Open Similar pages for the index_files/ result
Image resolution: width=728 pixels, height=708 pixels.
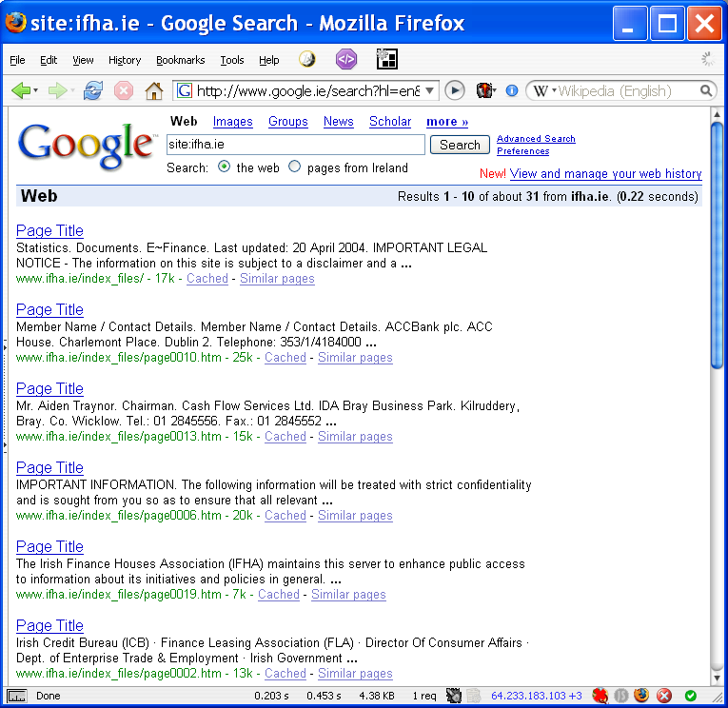(x=277, y=279)
